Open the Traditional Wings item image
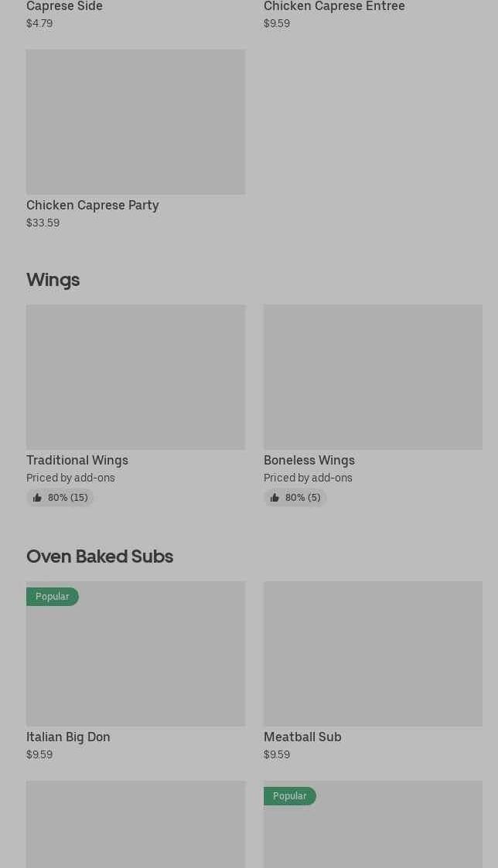Image resolution: width=498 pixels, height=868 pixels. point(135,377)
